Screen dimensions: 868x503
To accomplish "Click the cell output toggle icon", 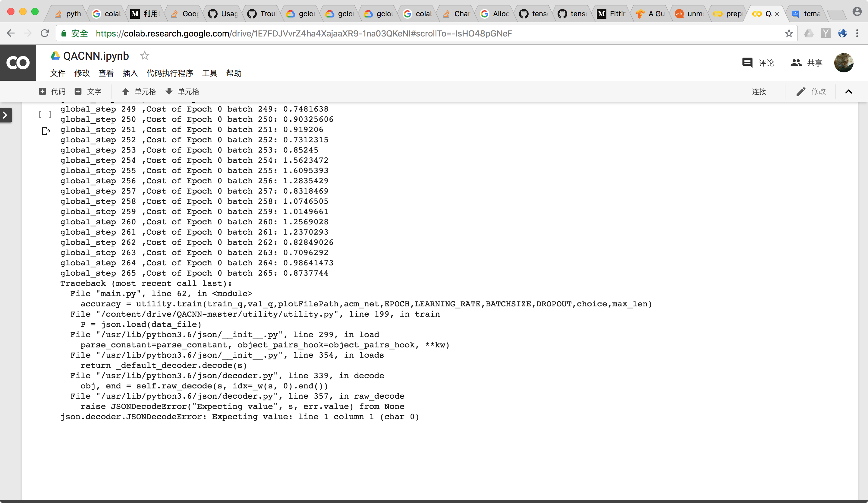I will tap(46, 131).
